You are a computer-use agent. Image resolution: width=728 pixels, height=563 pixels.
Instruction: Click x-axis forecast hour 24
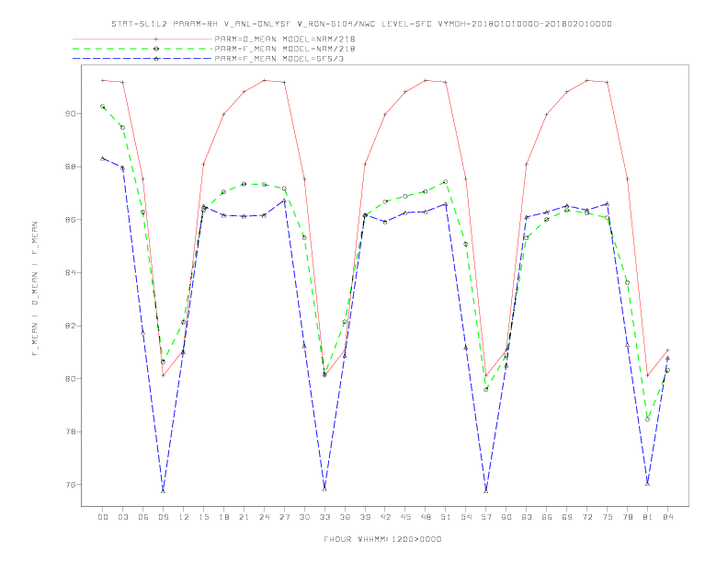[x=264, y=517]
